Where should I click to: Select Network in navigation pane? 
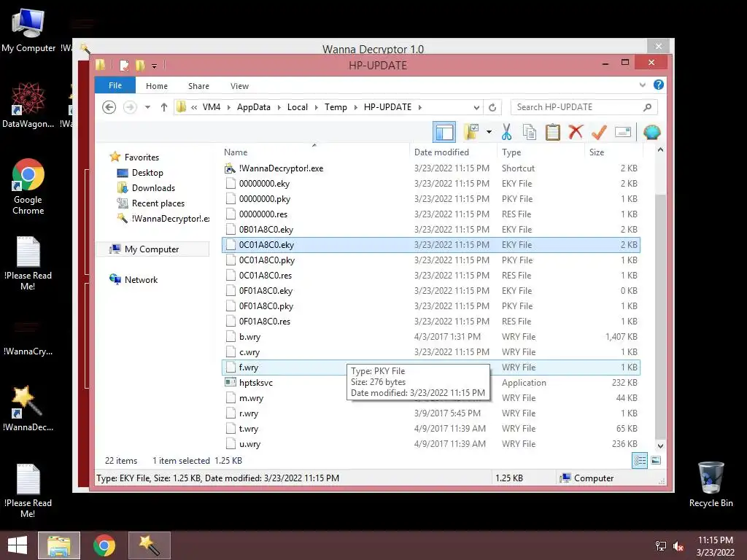coord(141,279)
